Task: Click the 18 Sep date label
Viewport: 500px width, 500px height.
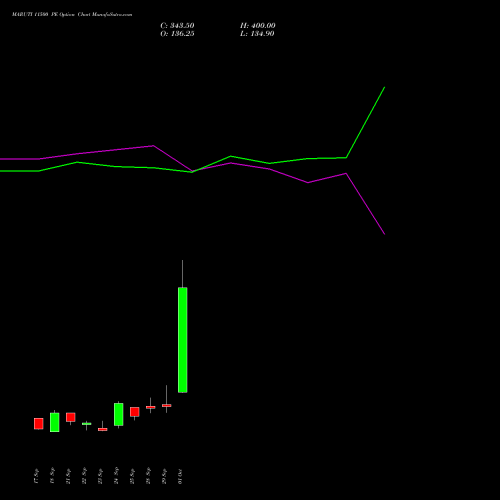Action: tap(52, 476)
